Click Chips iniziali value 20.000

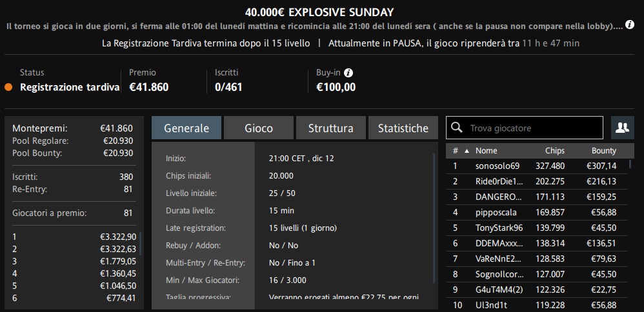coord(281,176)
